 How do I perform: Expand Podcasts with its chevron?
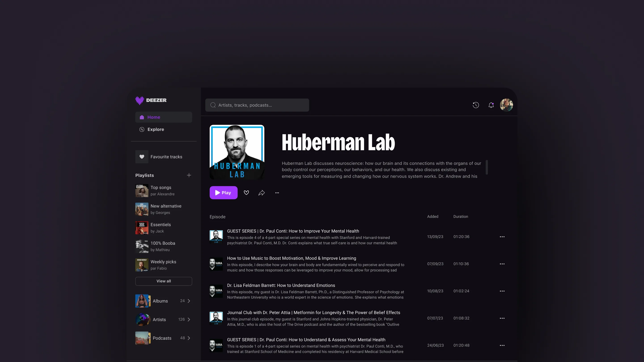tap(189, 338)
